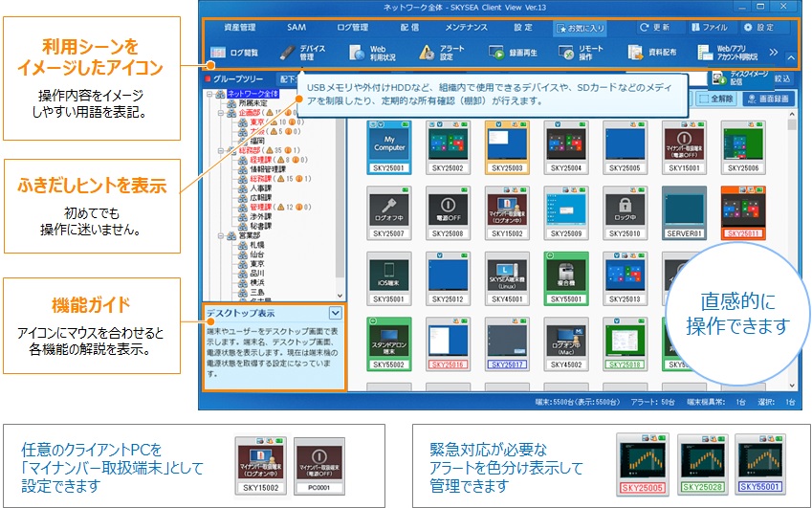Select green-labeled terminal SKY25018
Image resolution: width=812 pixels, height=508 pixels.
tap(625, 344)
